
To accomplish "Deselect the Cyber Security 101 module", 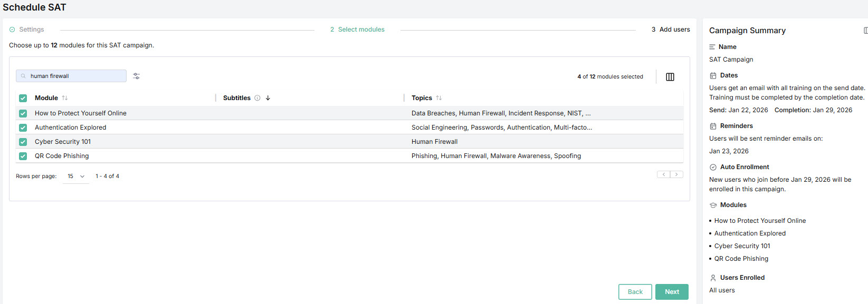I will [23, 142].
